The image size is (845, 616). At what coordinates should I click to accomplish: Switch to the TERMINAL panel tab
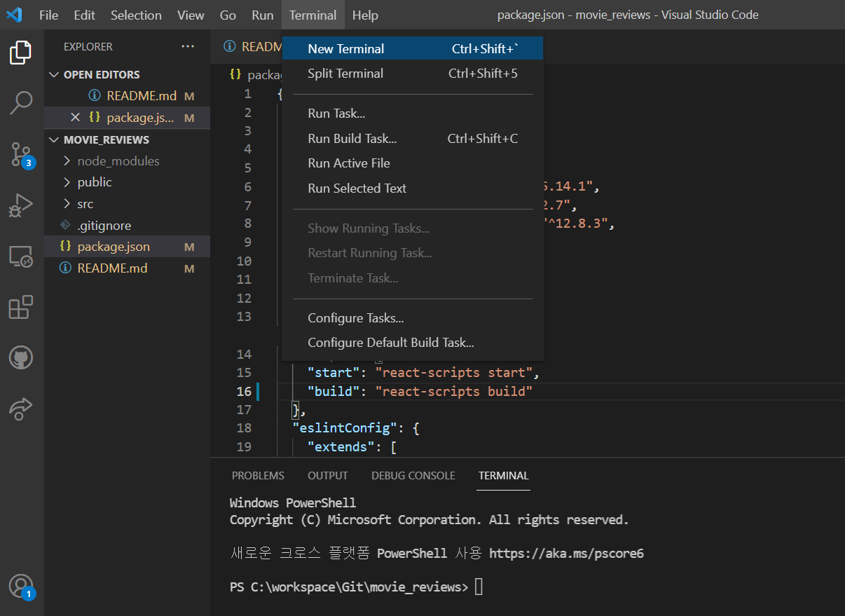point(504,475)
